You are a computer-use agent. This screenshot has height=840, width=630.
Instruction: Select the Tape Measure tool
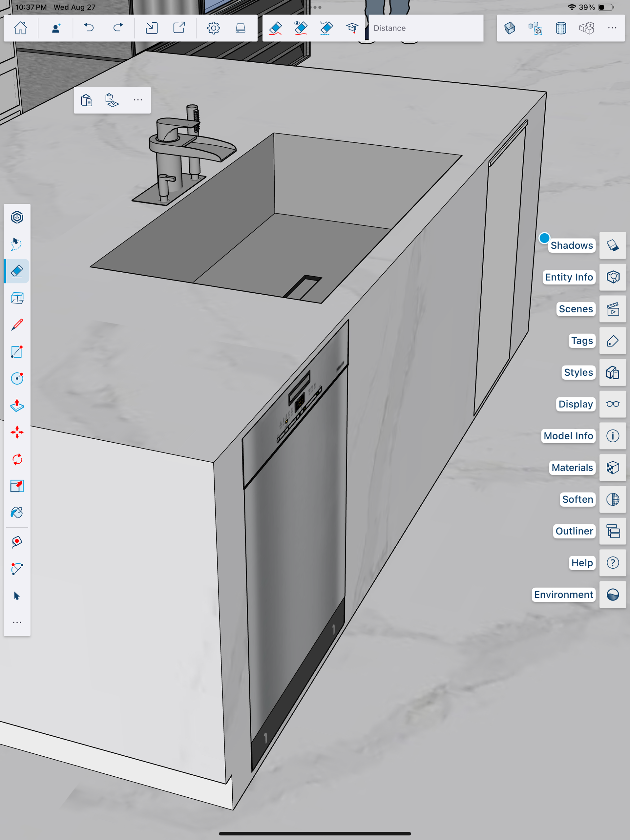click(17, 541)
